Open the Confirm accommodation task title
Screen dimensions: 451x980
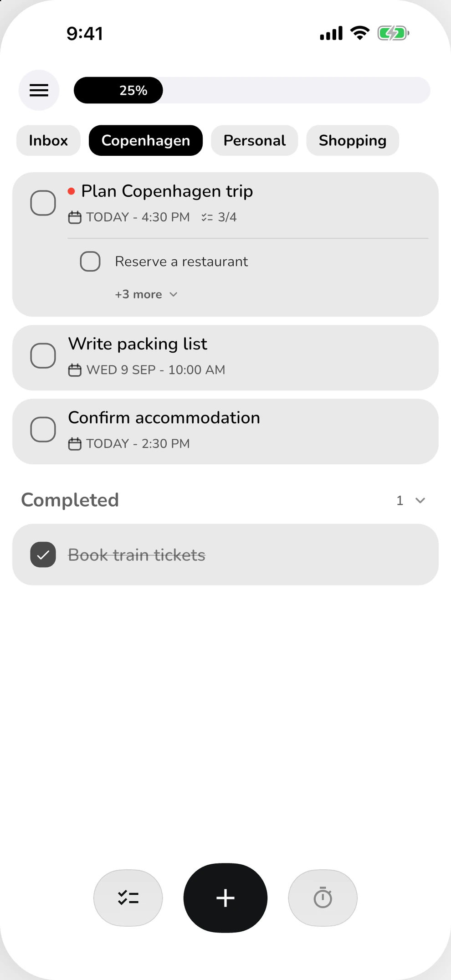point(164,418)
